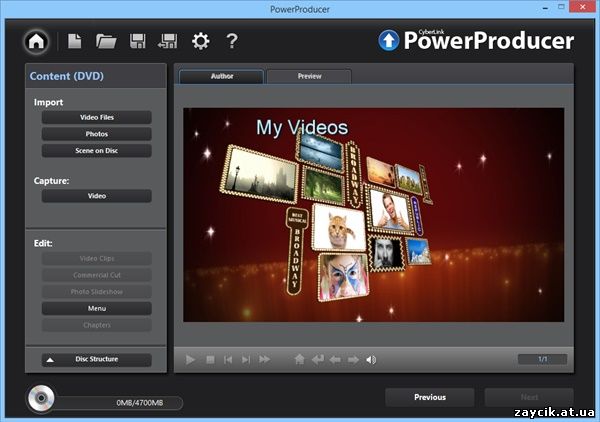
Task: Click the right arrow navigation icon
Action: 353,360
